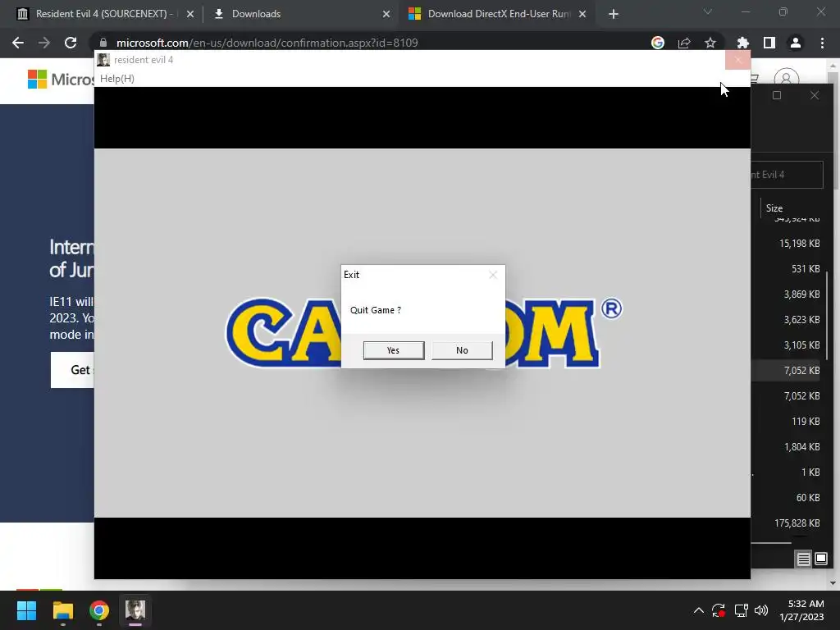Open a new browser tab

(x=614, y=14)
